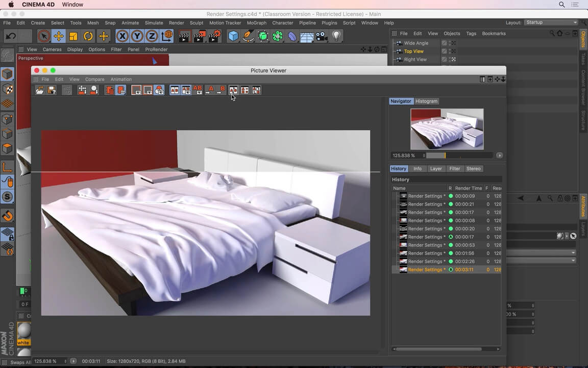Screen dimensions: 588x368
Task: Switch to the Histogram tab
Action: click(x=426, y=101)
